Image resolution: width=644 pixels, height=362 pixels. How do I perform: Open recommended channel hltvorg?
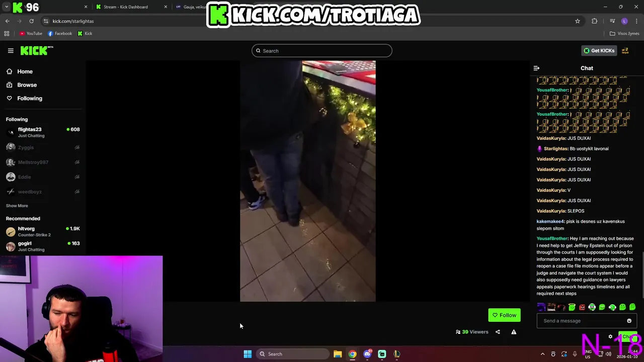(x=43, y=231)
